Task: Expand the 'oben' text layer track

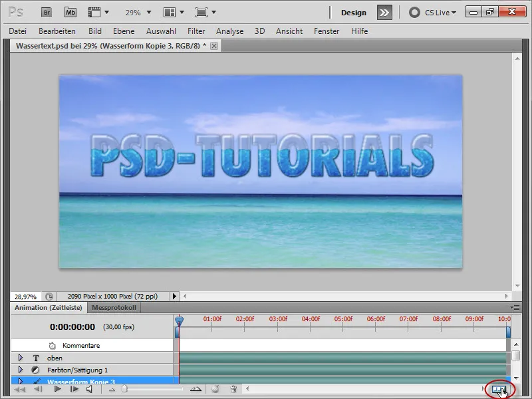Action: 21,358
